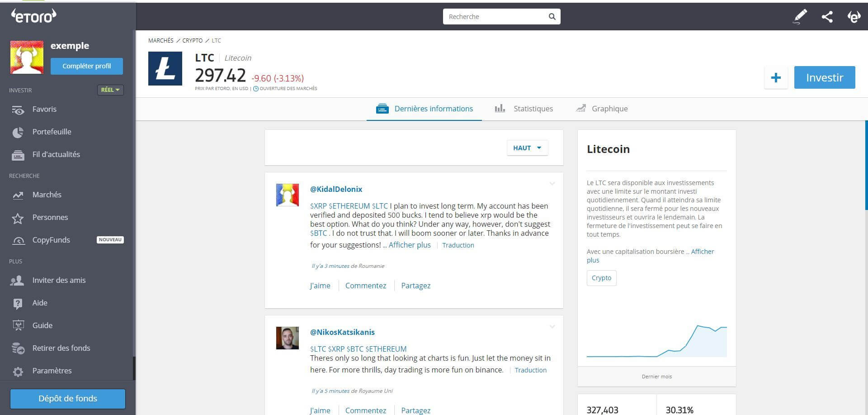The width and height of the screenshot is (868, 415).
Task: Click the Paramètres gear icon
Action: (x=18, y=372)
